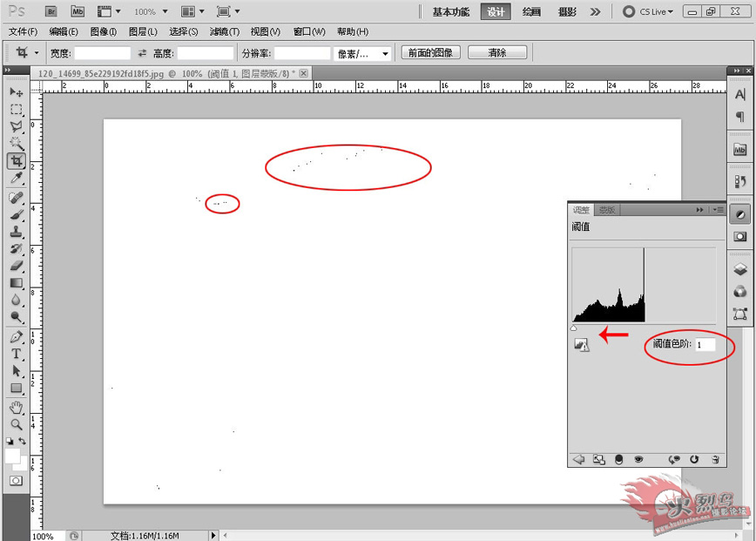This screenshot has width=756, height=541.
Task: Select the History Brush tool
Action: 16,249
